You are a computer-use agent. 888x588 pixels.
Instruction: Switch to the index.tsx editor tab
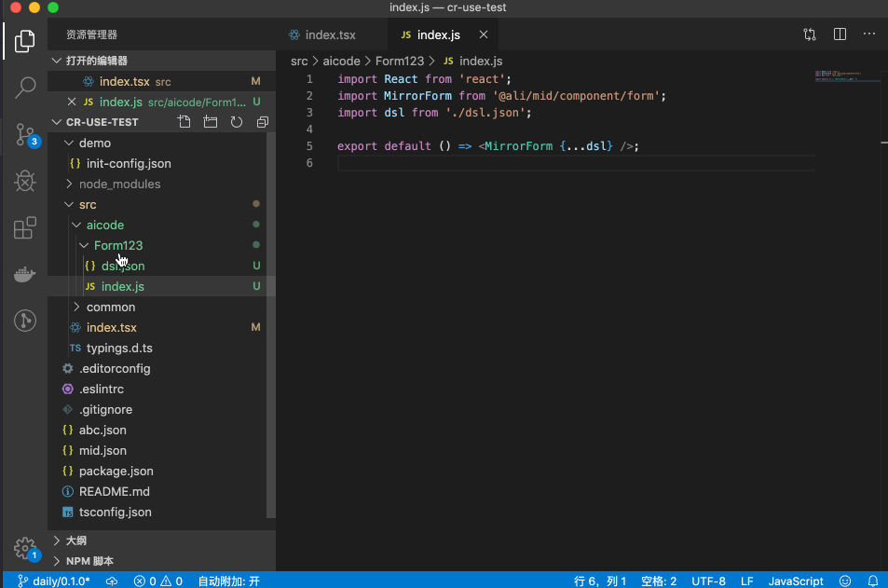click(x=330, y=34)
